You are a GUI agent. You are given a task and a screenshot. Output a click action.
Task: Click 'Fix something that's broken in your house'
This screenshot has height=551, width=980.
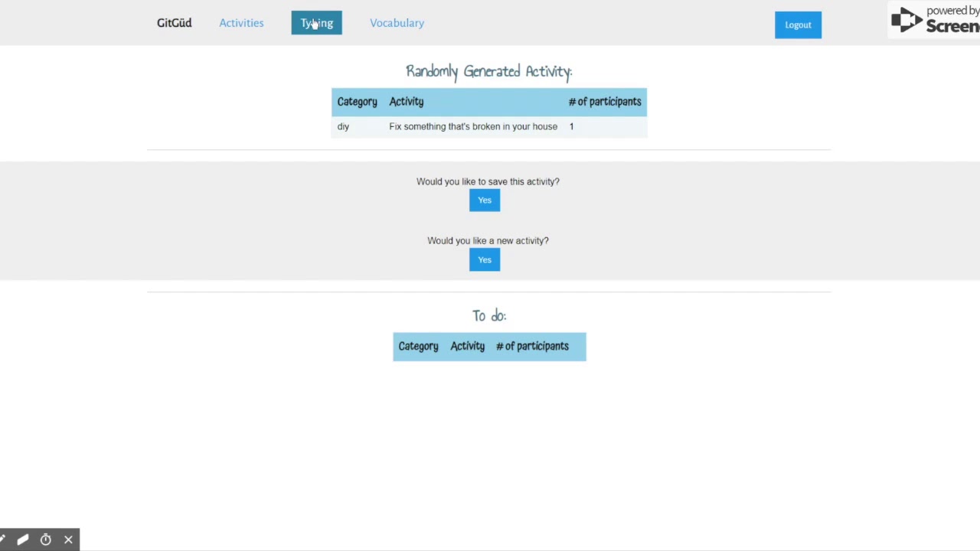coord(473,126)
